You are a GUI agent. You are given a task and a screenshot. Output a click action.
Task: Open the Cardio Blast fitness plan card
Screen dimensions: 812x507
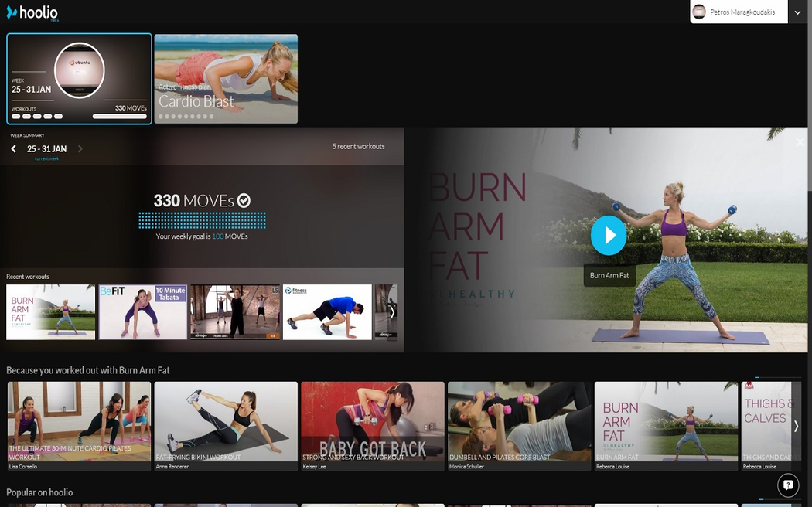point(226,79)
